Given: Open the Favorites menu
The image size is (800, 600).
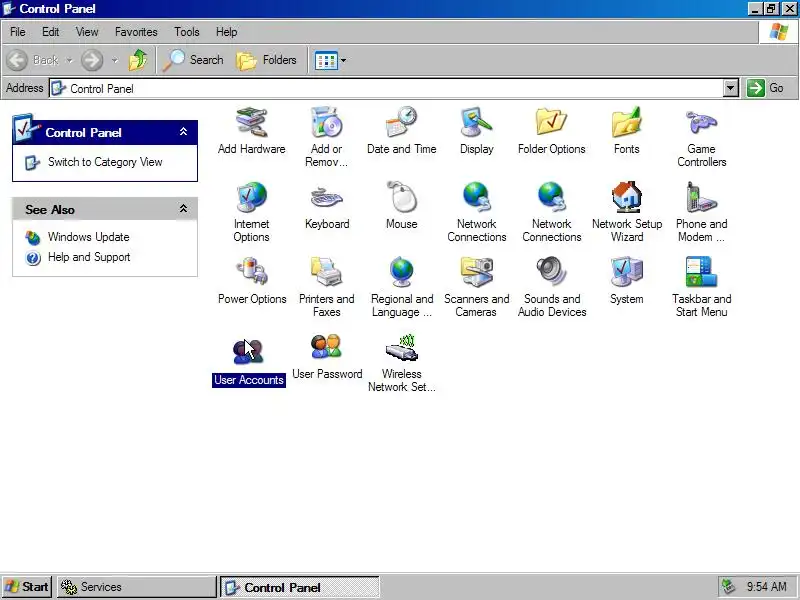Looking at the screenshot, I should point(136,32).
